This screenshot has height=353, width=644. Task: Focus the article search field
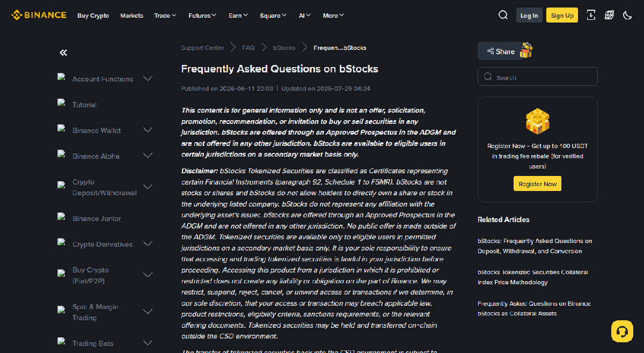[537, 77]
